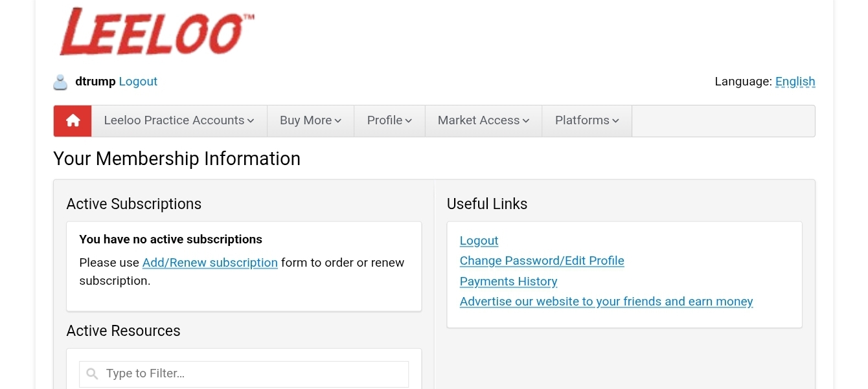This screenshot has width=868, height=389.
Task: Focus the Type to Filter input field
Action: [x=253, y=374]
